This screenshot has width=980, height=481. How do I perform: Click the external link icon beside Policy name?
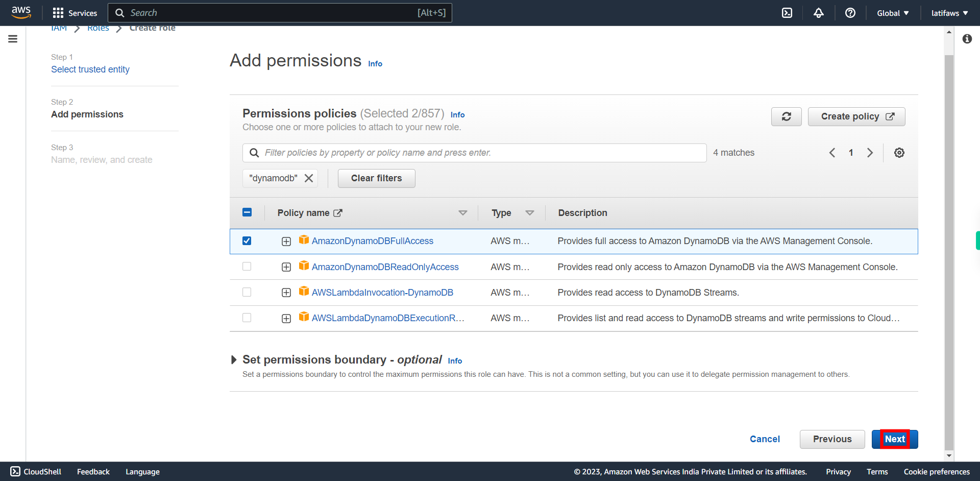338,213
